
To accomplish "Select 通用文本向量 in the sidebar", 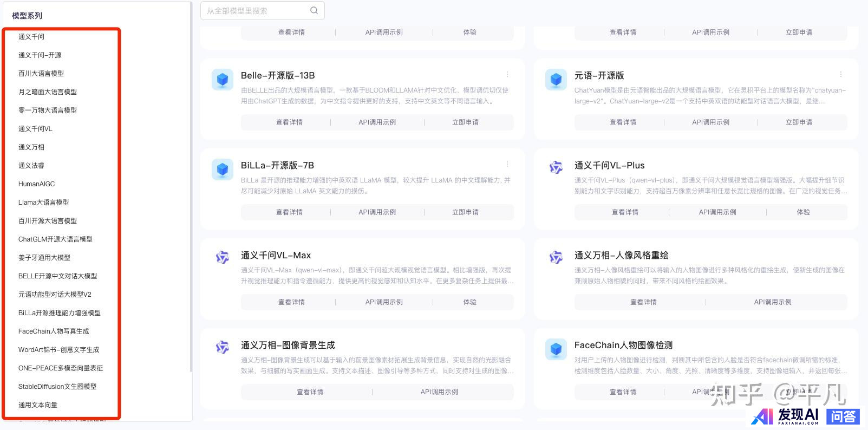I will (x=38, y=405).
